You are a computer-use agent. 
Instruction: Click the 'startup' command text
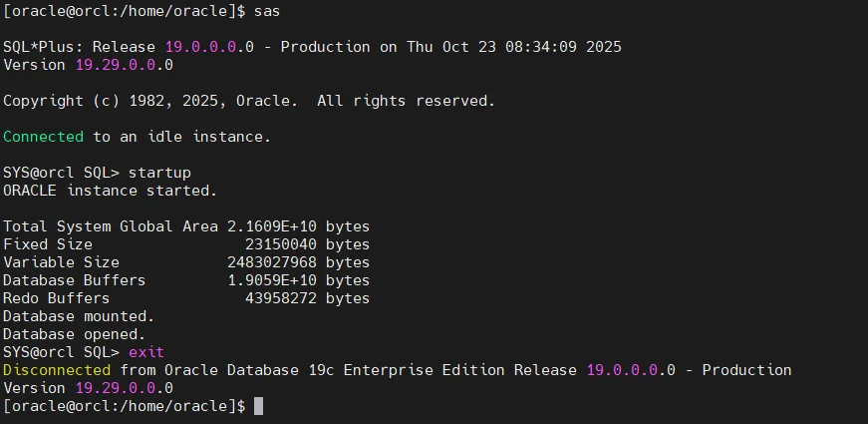coord(160,173)
